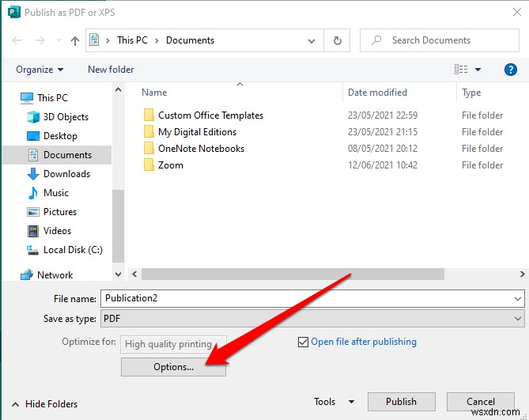Click the Zoom folder icon

(149, 165)
